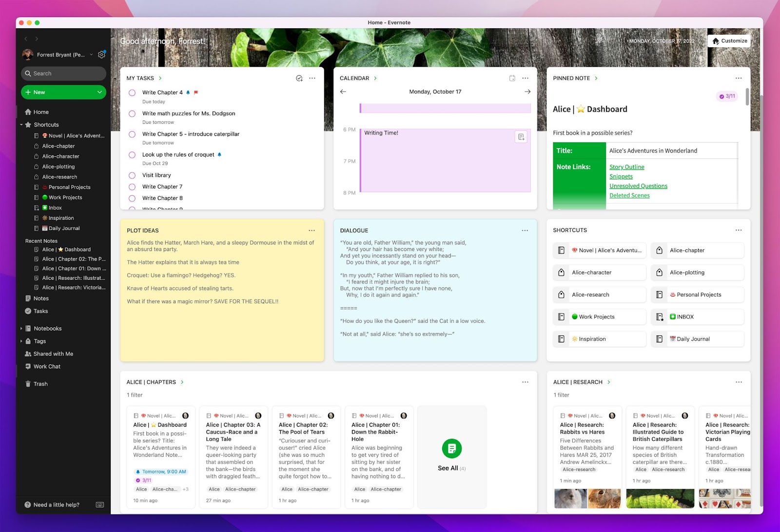Go to next calendar day arrow

[527, 92]
